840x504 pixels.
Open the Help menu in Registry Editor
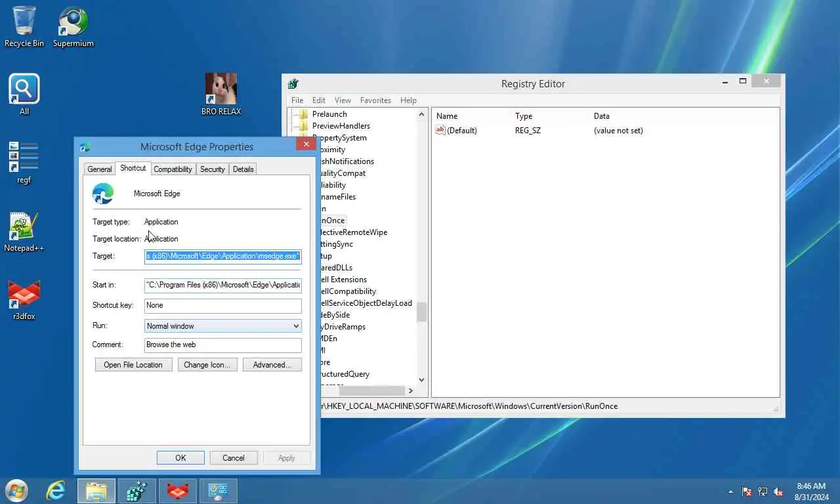[408, 100]
